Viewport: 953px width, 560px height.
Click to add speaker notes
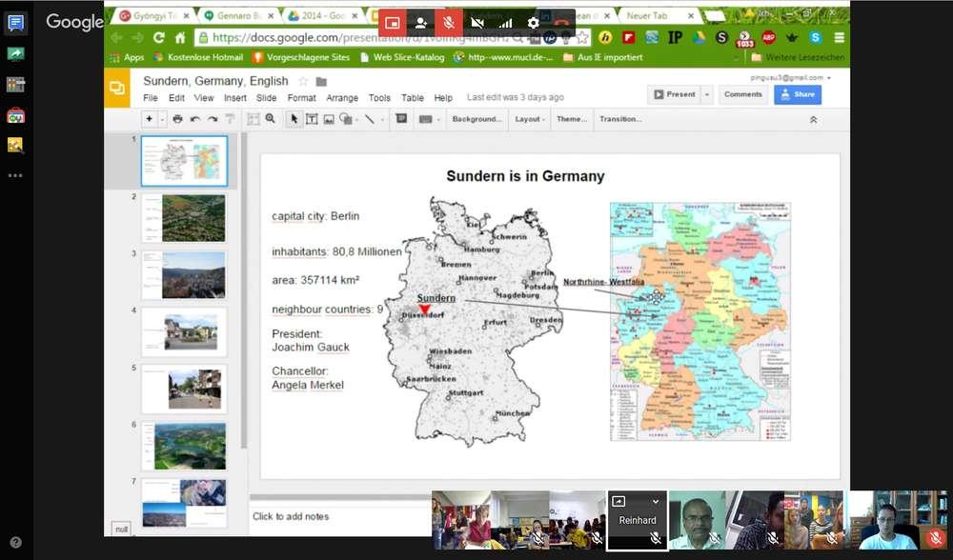click(291, 516)
